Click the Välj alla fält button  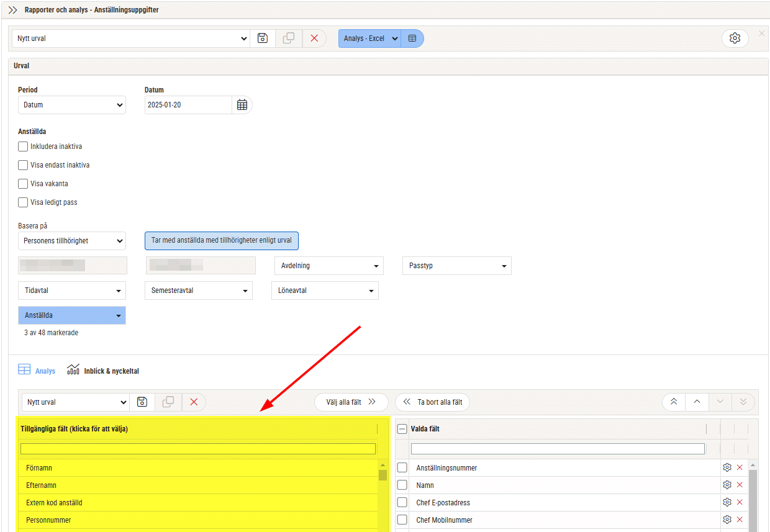[x=351, y=402]
